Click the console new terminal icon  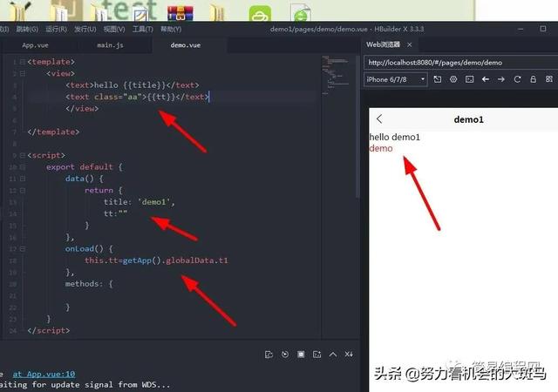pyautogui.click(x=316, y=355)
